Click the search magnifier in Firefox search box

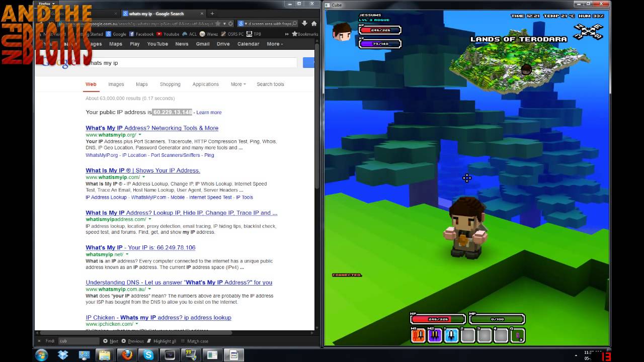(x=294, y=24)
